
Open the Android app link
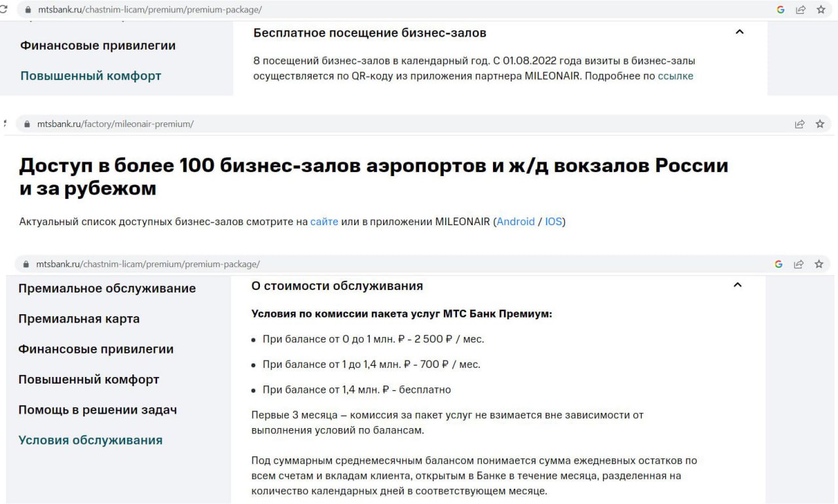516,221
